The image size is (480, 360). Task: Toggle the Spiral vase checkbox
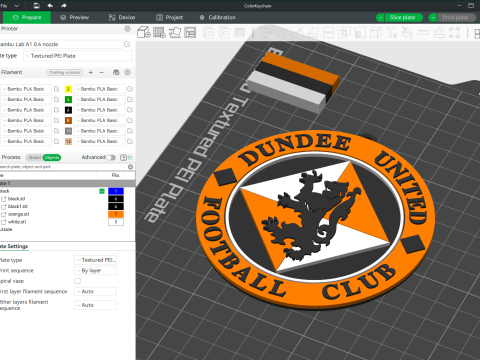pyautogui.click(x=77, y=281)
